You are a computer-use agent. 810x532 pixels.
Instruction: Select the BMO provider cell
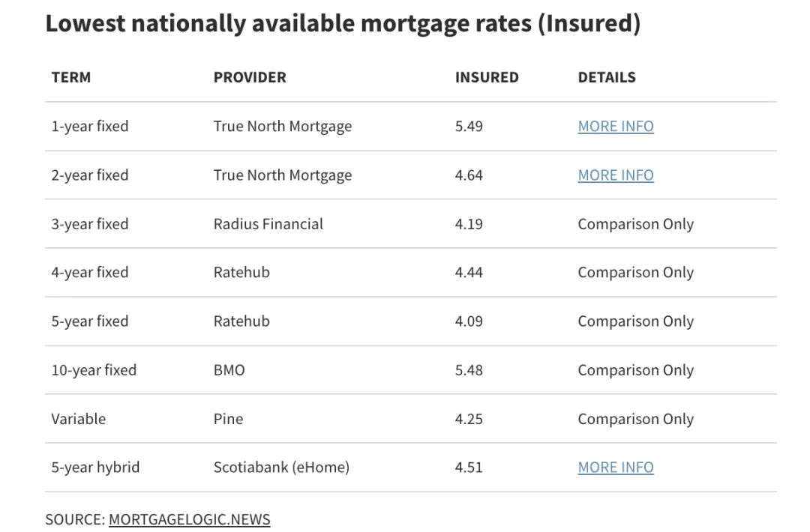click(x=229, y=370)
